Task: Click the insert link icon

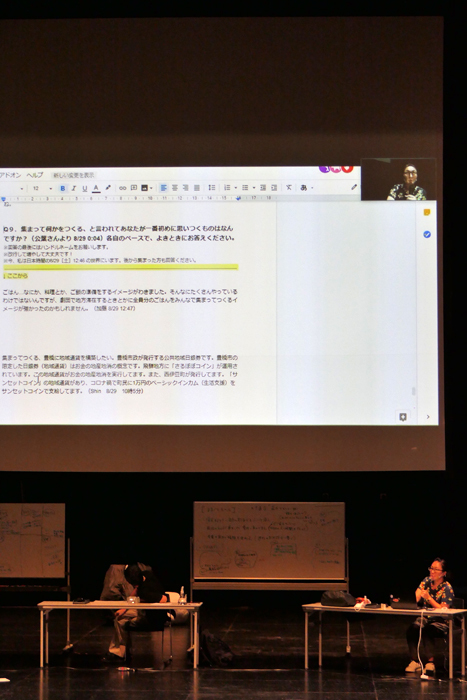Action: [122, 188]
